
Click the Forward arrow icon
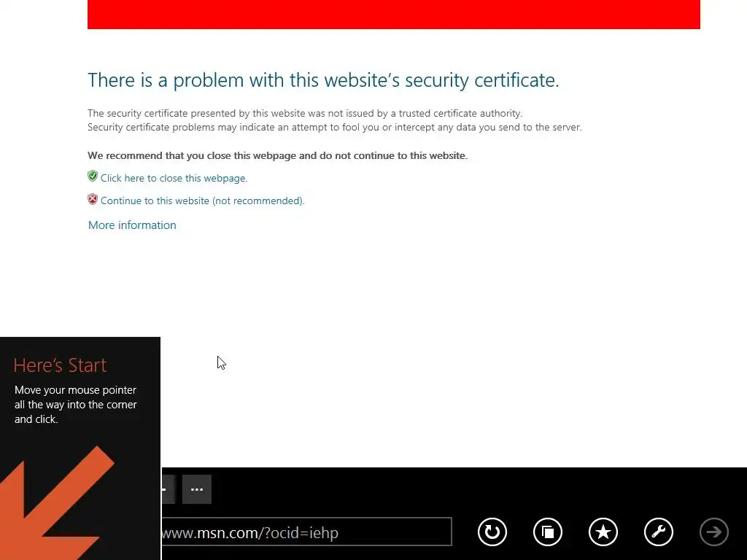(x=713, y=532)
